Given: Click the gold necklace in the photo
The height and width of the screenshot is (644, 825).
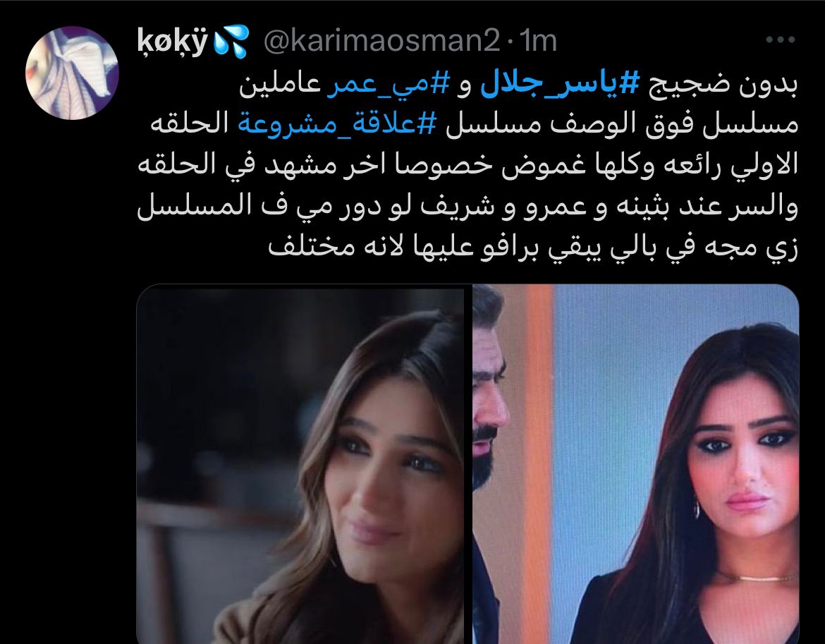Looking at the screenshot, I should (x=757, y=577).
